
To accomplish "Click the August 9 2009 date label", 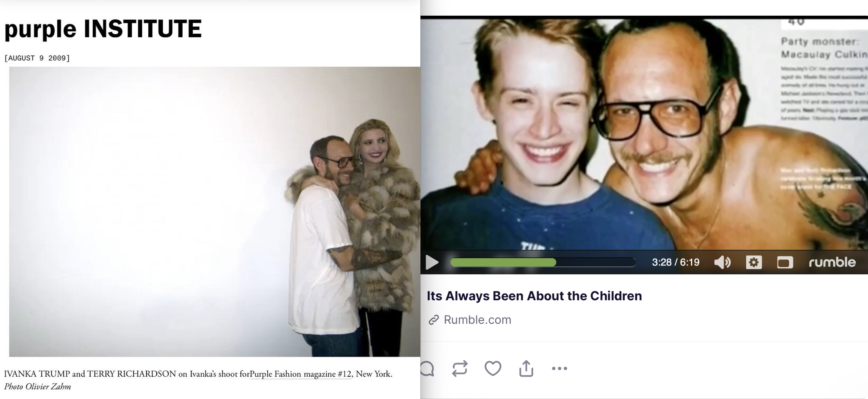I will (x=37, y=58).
